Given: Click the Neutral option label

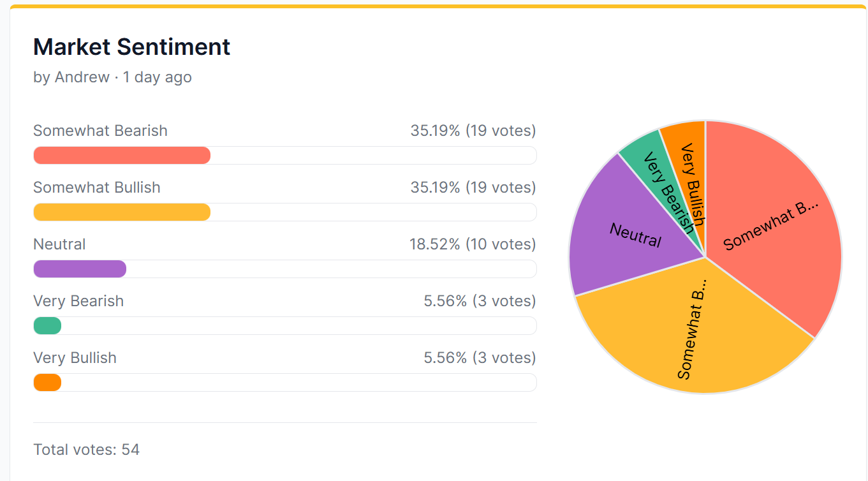Looking at the screenshot, I should pyautogui.click(x=59, y=244).
